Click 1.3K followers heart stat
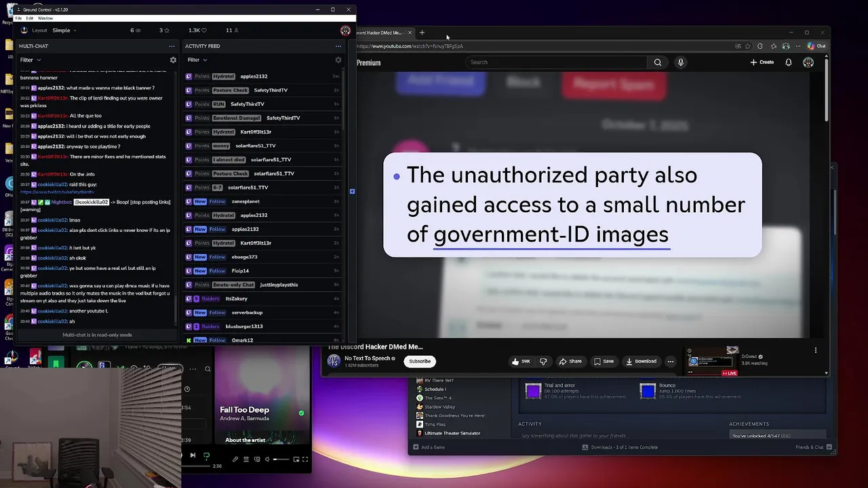Viewport: 868px width, 488px height. (x=197, y=30)
